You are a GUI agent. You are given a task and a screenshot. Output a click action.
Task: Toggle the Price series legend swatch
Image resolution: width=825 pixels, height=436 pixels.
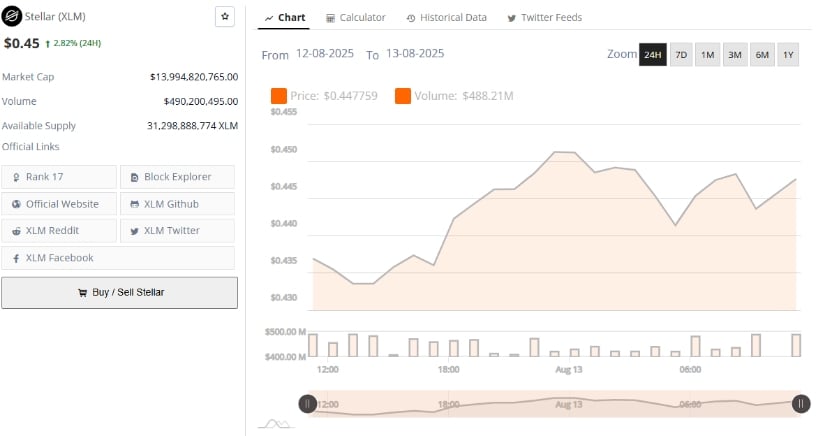[x=279, y=96]
